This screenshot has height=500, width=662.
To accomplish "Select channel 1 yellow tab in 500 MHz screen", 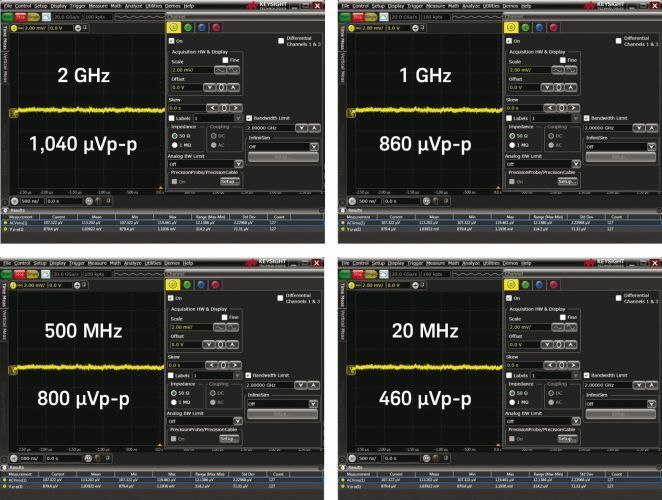I will 172,285.
